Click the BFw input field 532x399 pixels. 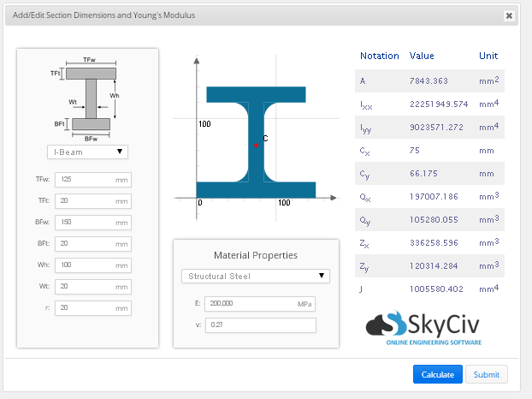point(93,223)
